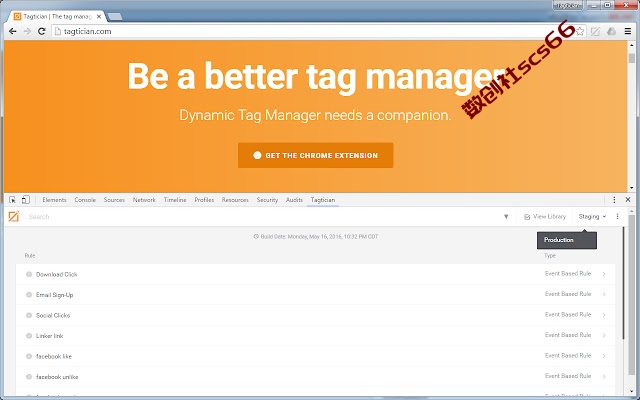Image resolution: width=640 pixels, height=400 pixels.
Task: Expand the Email Sign-Up rule chevron
Action: pos(604,294)
